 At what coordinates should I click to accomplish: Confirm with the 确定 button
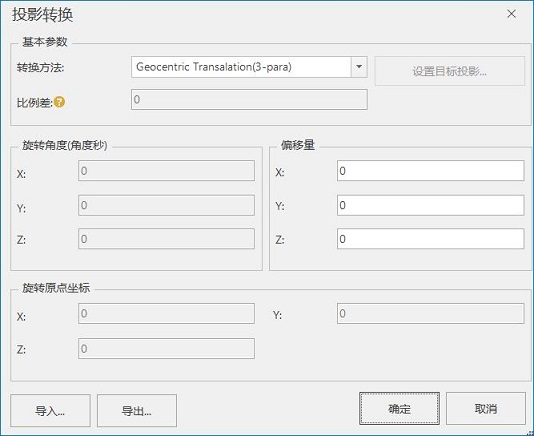click(x=399, y=408)
